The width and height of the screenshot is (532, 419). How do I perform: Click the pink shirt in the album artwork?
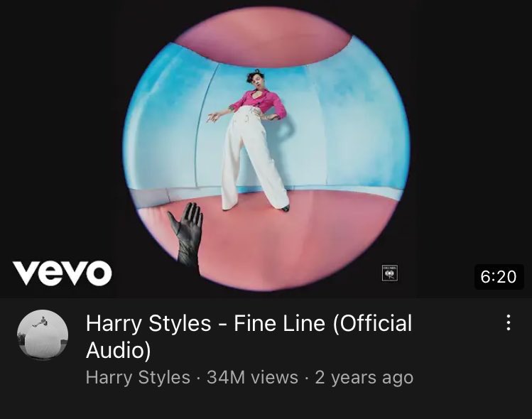click(259, 102)
